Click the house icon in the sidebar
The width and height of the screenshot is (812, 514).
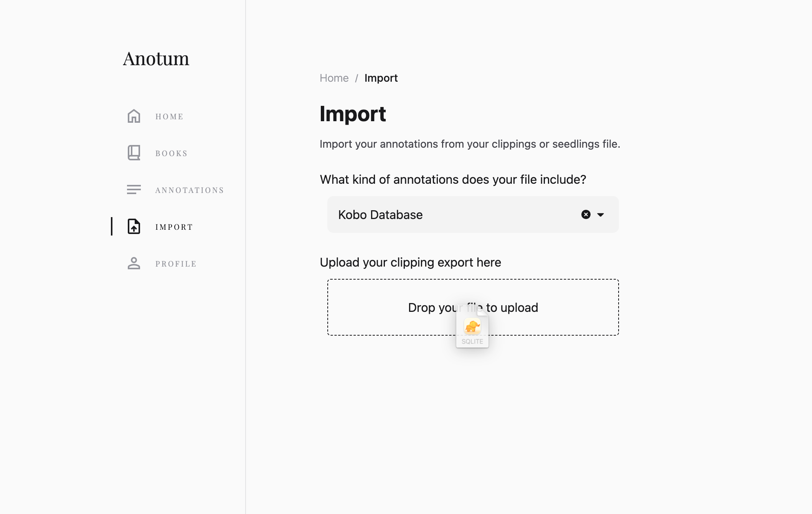(134, 116)
